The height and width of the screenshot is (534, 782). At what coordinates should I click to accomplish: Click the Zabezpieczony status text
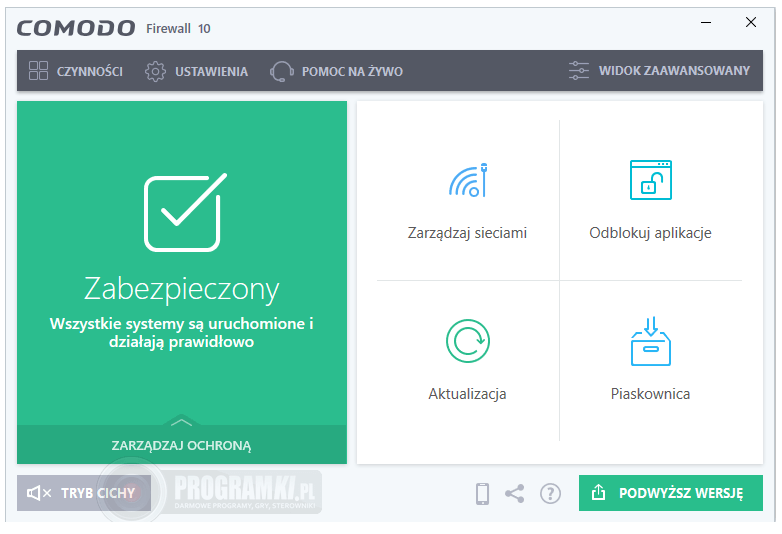tap(182, 289)
